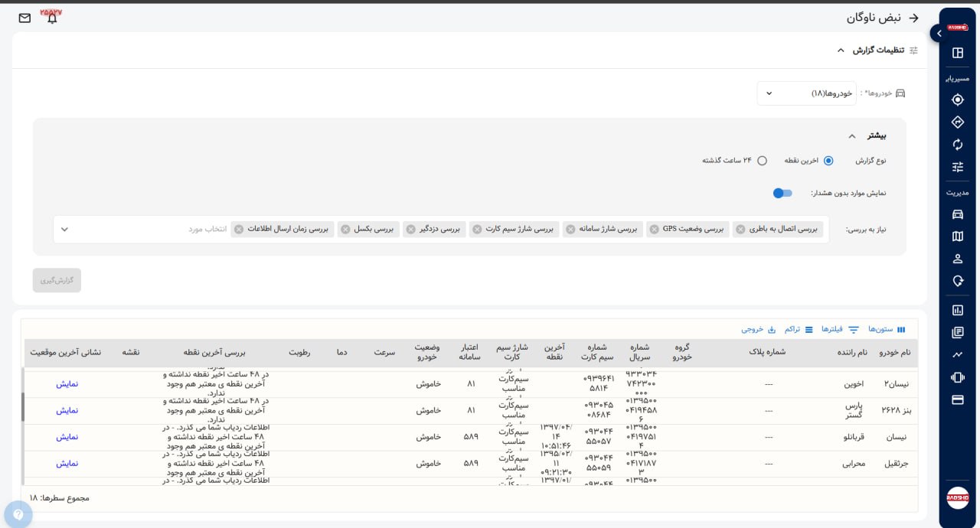980x528 pixels.
Task: Expand the نیاز به بررسی dropdown arrow
Action: point(64,230)
